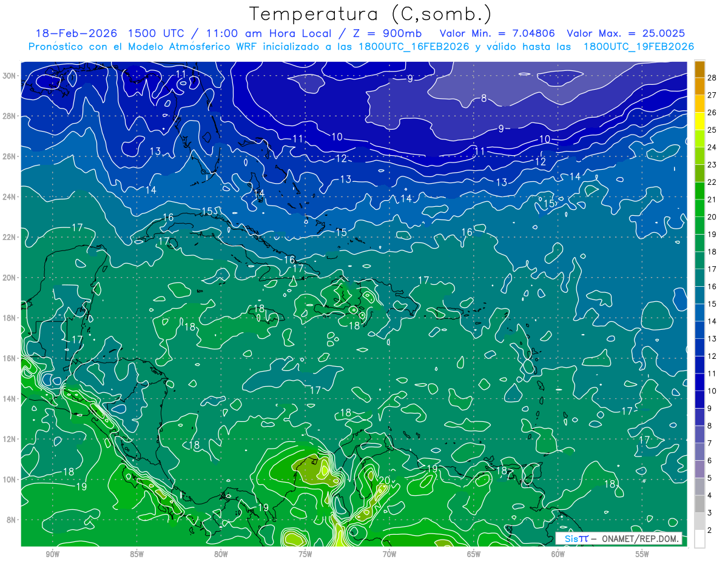Click the "10N" latitude axis label

point(10,479)
